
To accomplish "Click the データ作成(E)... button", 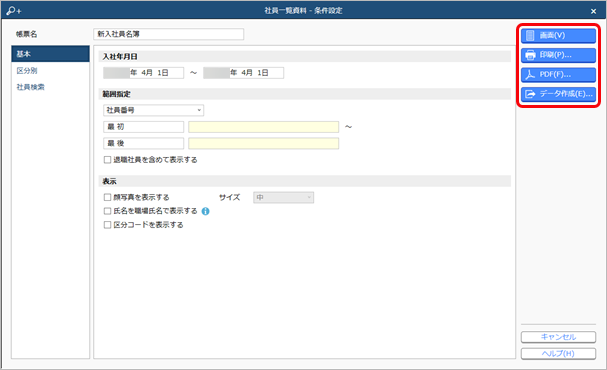I will coord(558,94).
